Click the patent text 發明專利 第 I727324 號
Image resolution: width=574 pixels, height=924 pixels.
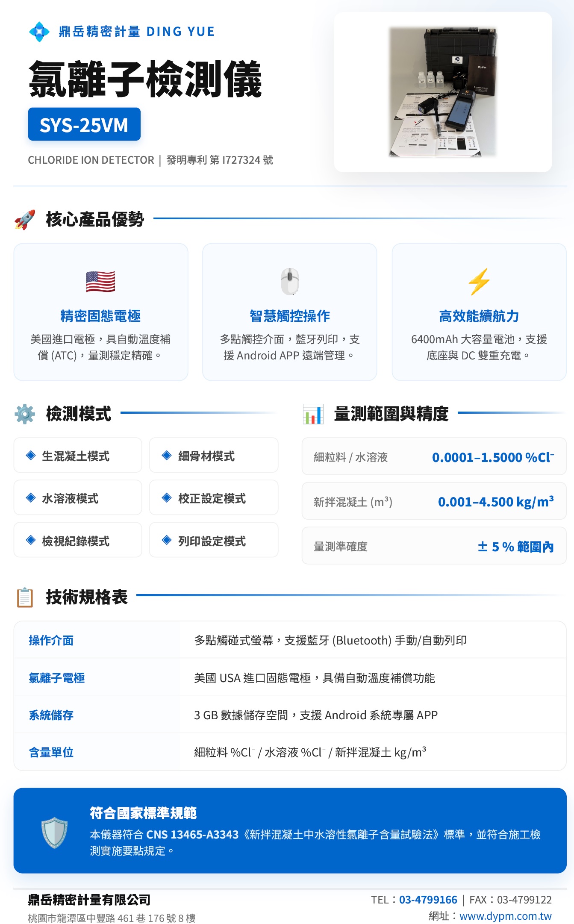[x=220, y=160]
